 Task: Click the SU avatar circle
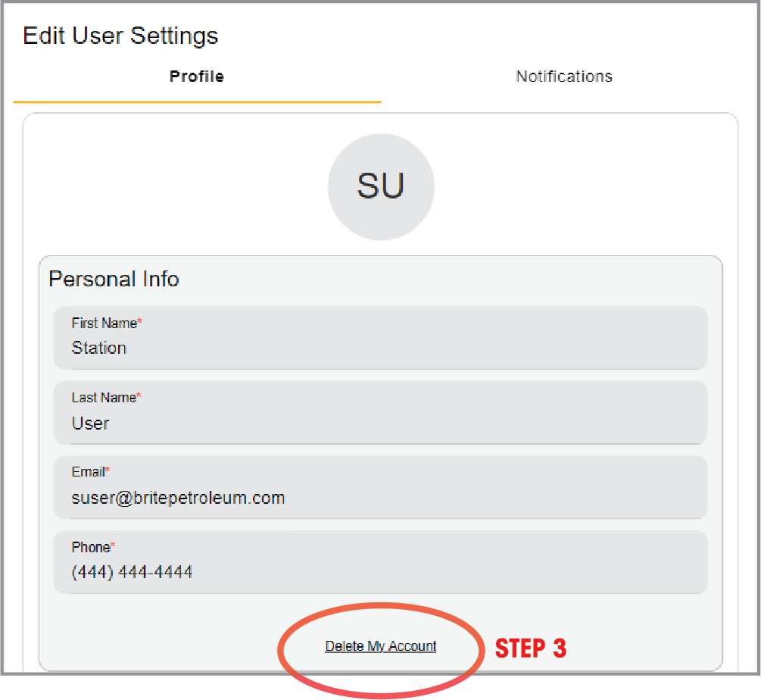(x=381, y=187)
